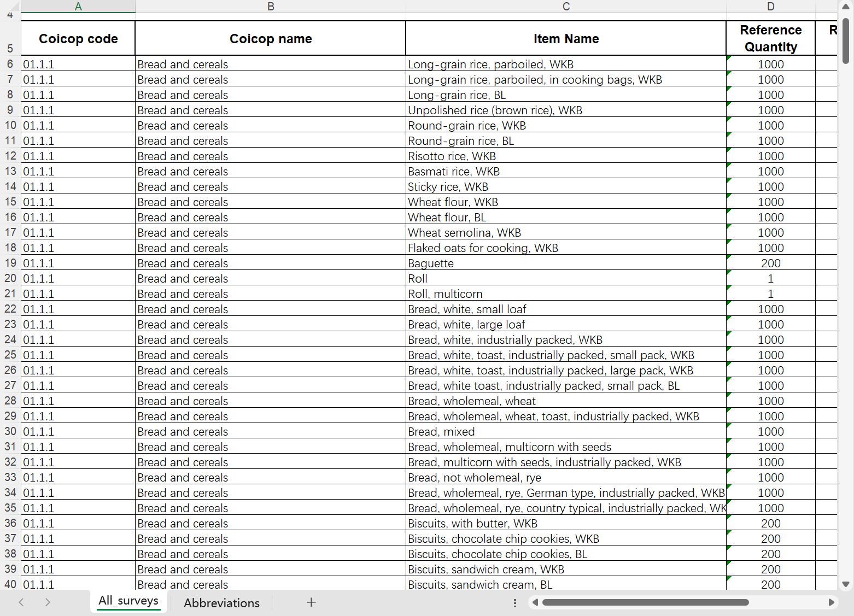Click cell 'Bread, white, small loaf'
The width and height of the screenshot is (854, 616).
click(566, 309)
